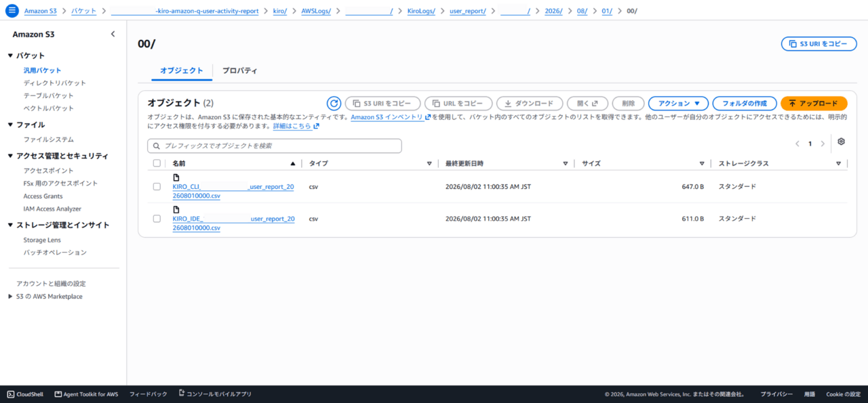Click the user_report/ breadcrumb link
The height and width of the screenshot is (403, 868).
coord(468,11)
